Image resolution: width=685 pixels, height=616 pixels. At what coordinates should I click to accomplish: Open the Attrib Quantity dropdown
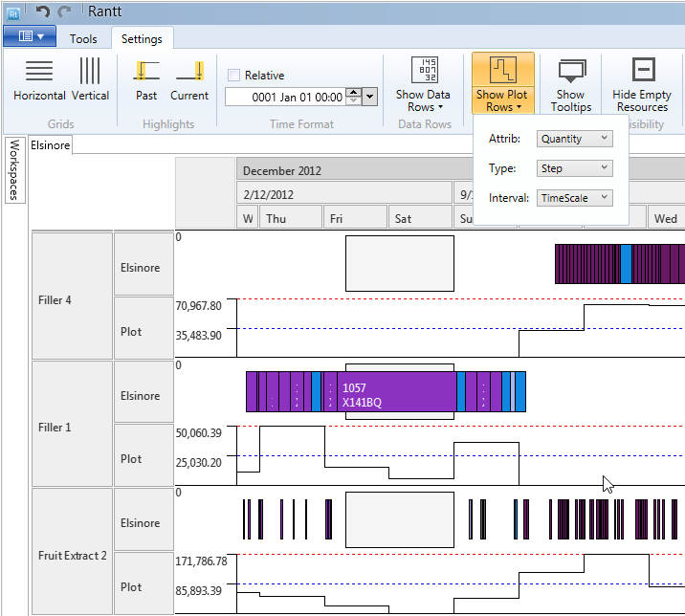573,139
